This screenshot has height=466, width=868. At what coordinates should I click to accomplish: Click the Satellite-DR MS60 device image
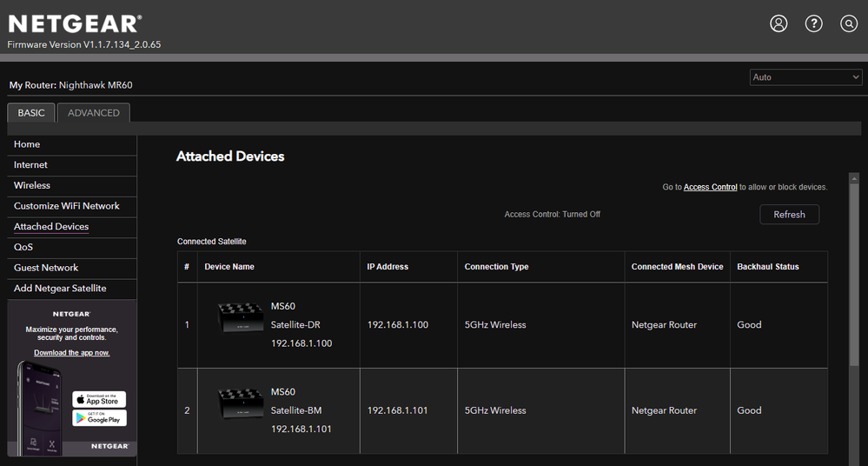pos(240,316)
